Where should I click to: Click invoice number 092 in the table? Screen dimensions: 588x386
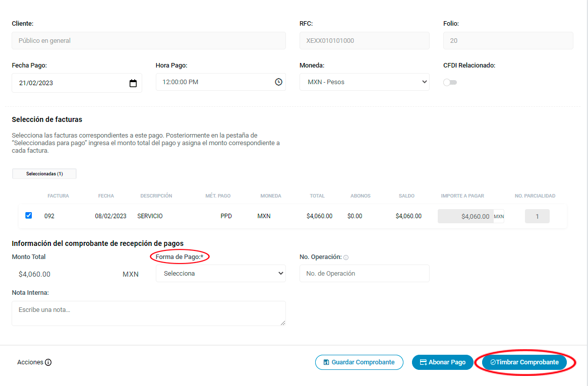point(49,216)
